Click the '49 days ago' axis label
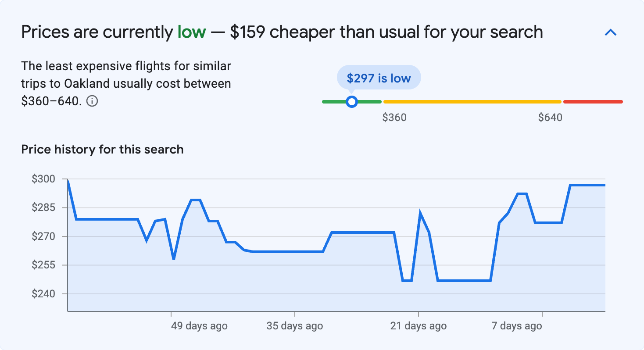The height and width of the screenshot is (350, 644). (198, 326)
